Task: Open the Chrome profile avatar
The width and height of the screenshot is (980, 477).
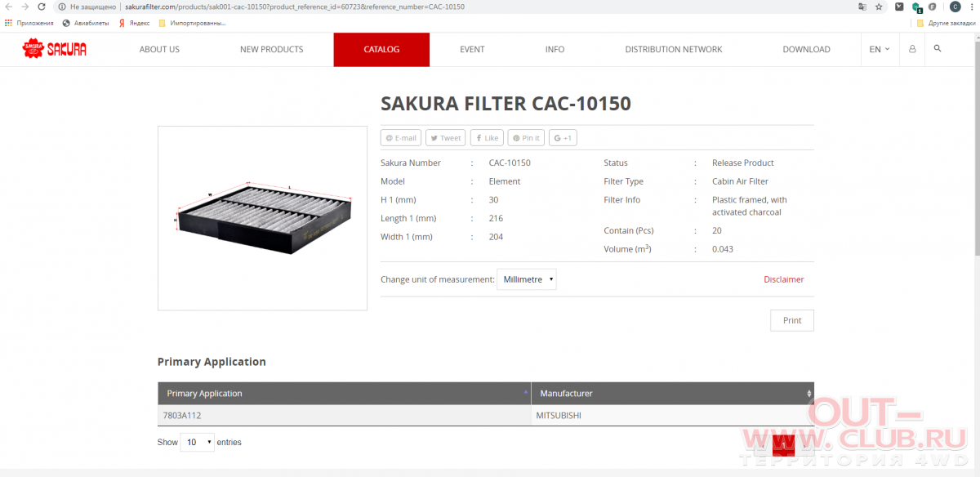Action: pyautogui.click(x=955, y=7)
